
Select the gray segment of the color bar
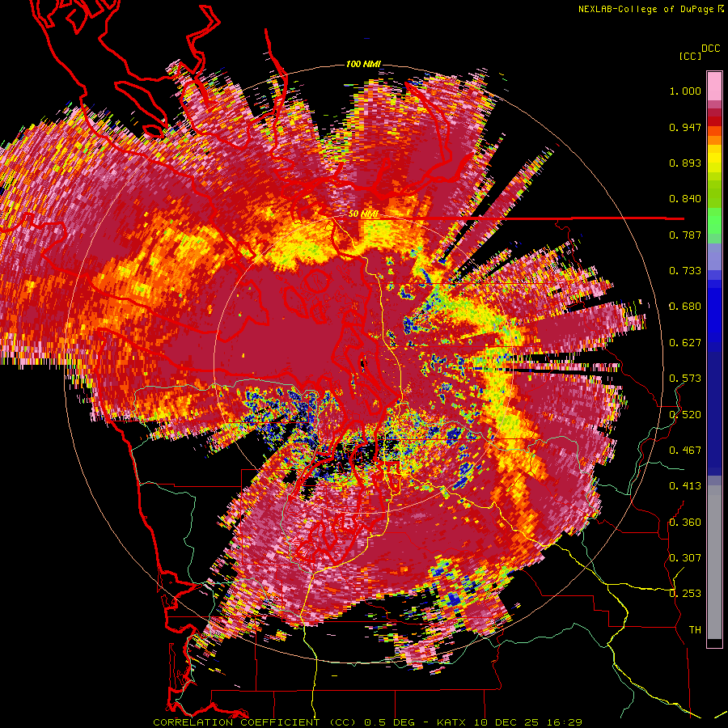click(x=714, y=562)
